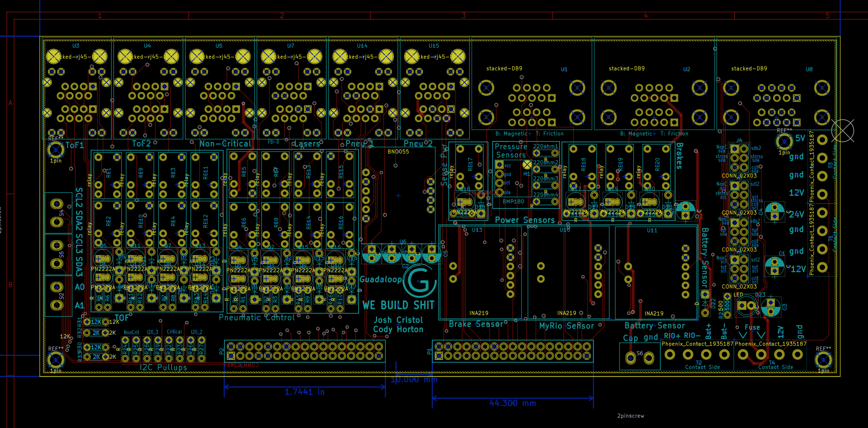The height and width of the screenshot is (428, 868).
Task: Select the S6 switch footprint pad
Action: 631,358
